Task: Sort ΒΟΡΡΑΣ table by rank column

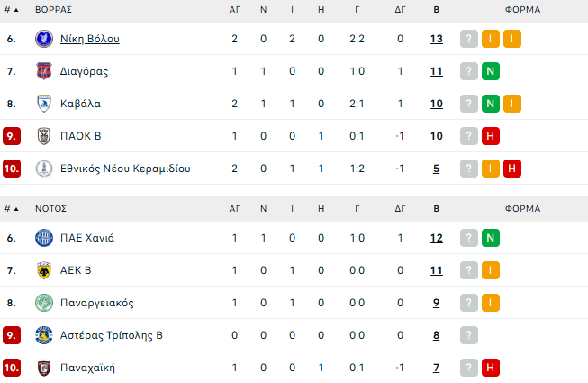Action: 11,9
